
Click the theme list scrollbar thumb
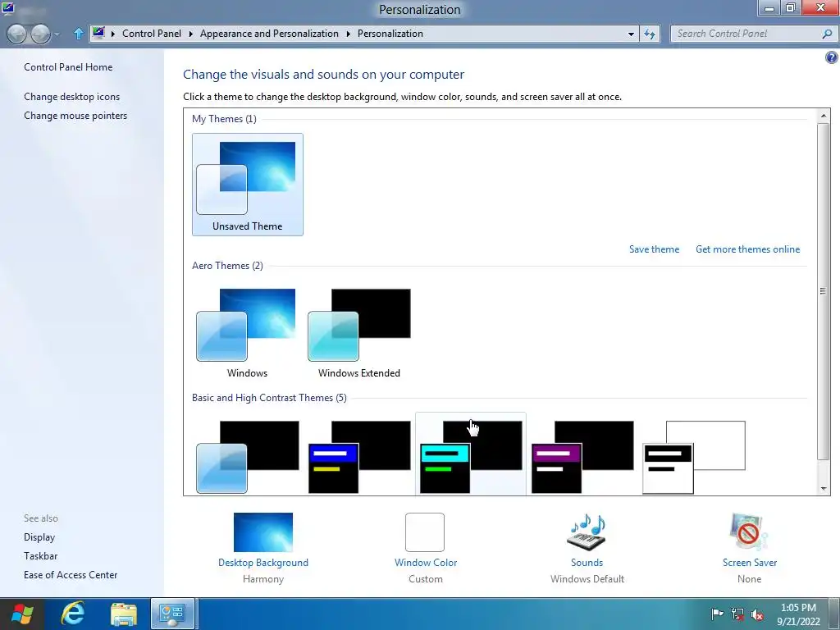(x=823, y=291)
